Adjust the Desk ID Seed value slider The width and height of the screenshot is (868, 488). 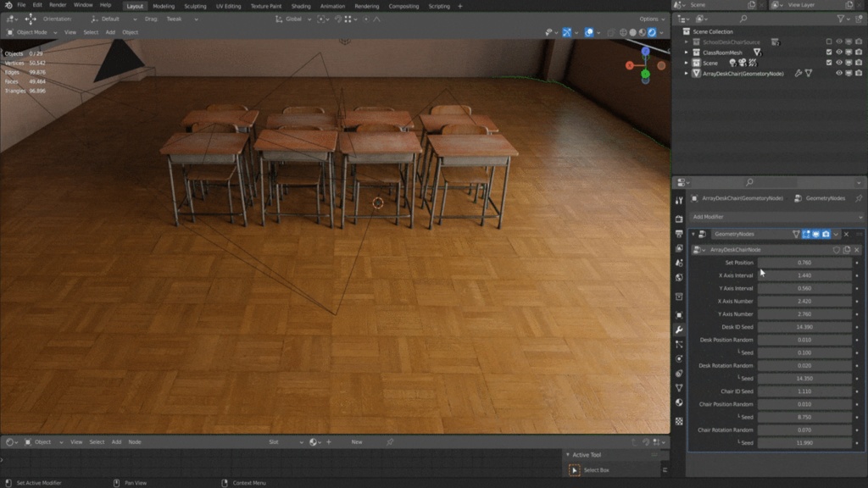click(x=805, y=327)
